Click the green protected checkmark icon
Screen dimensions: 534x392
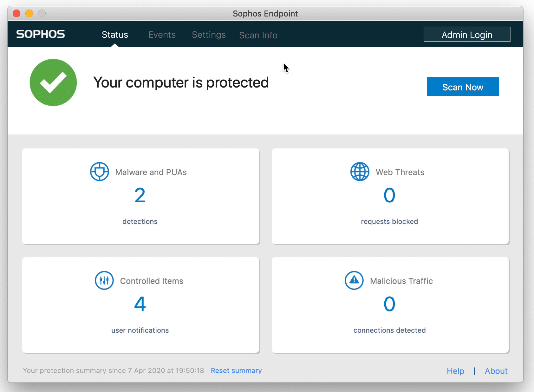tap(53, 82)
